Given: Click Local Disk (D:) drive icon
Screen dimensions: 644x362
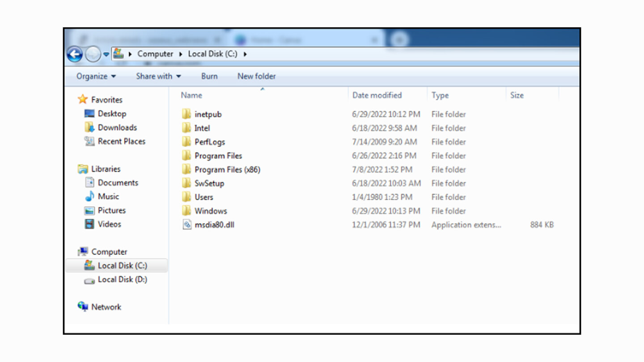Looking at the screenshot, I should click(x=89, y=280).
